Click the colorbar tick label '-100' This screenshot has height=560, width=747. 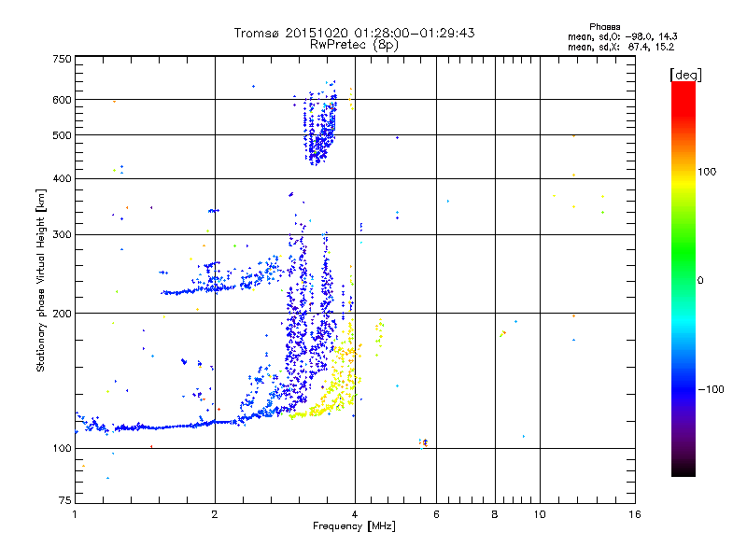(711, 389)
